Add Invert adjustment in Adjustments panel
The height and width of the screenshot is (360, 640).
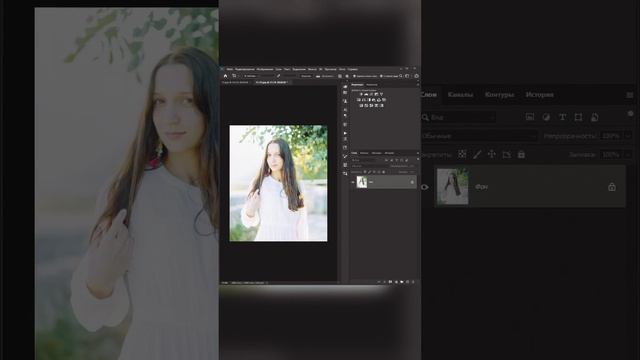point(361,106)
